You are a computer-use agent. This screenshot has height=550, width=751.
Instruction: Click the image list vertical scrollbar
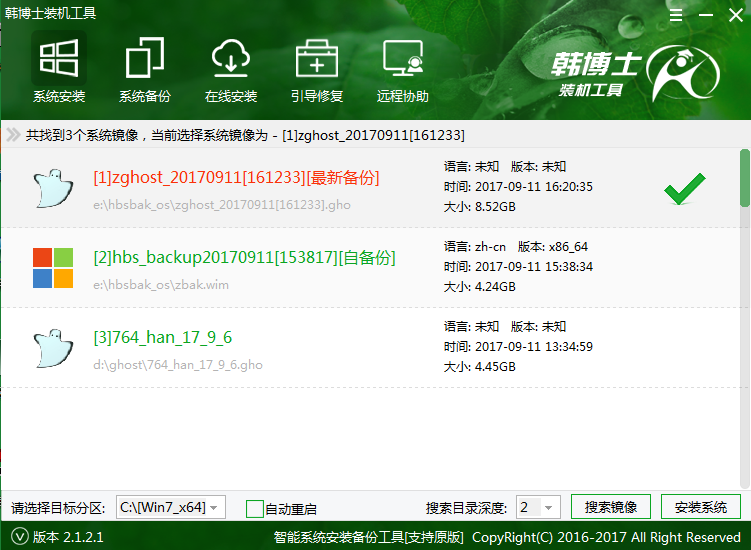pos(744,180)
